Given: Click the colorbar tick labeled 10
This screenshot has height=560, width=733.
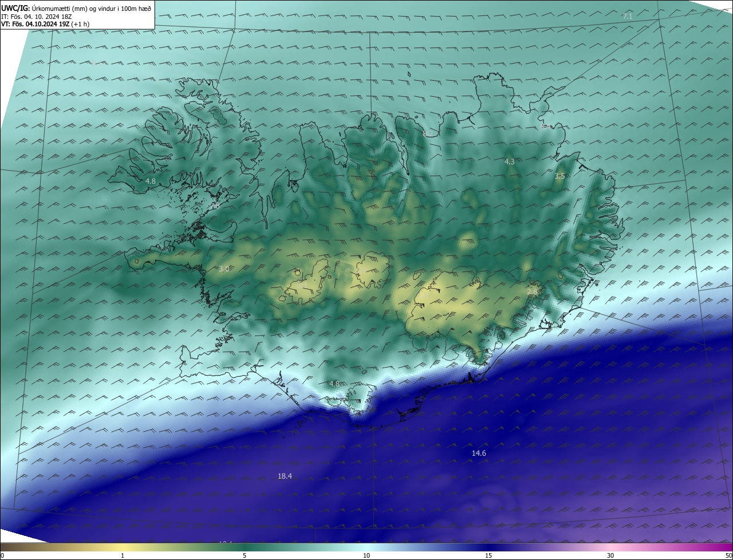Looking at the screenshot, I should [x=366, y=555].
